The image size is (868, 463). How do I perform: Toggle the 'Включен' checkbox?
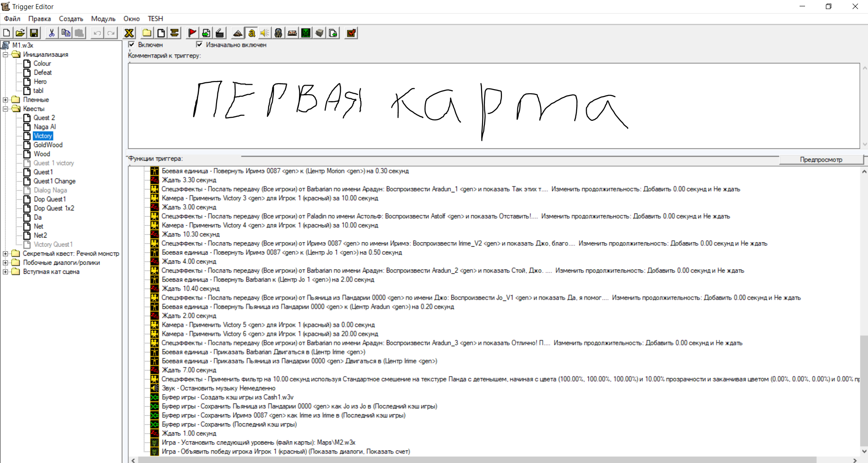(131, 44)
